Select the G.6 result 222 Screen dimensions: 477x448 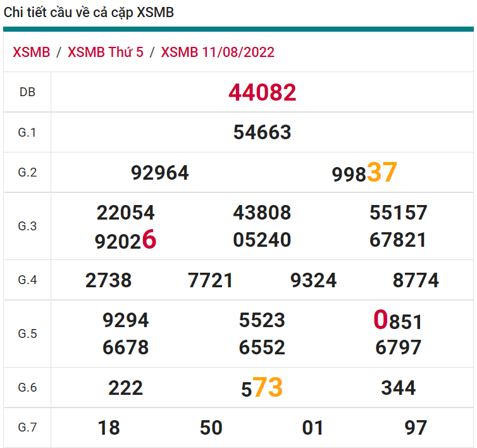125,388
